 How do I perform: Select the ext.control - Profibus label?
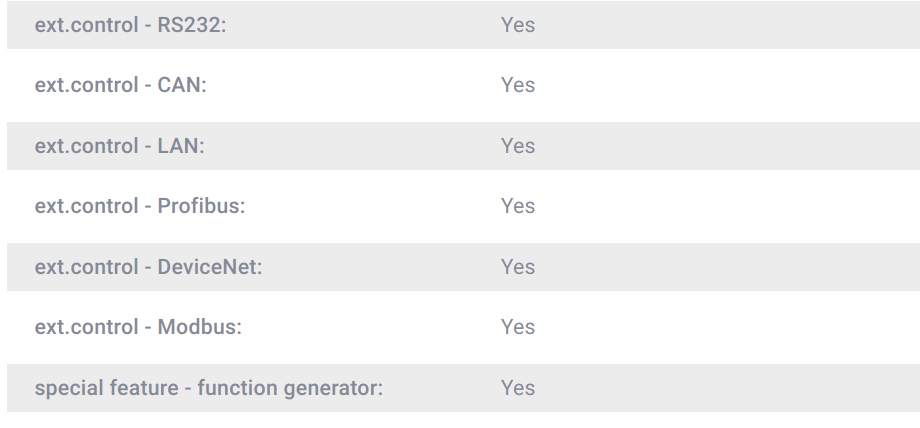(140, 206)
